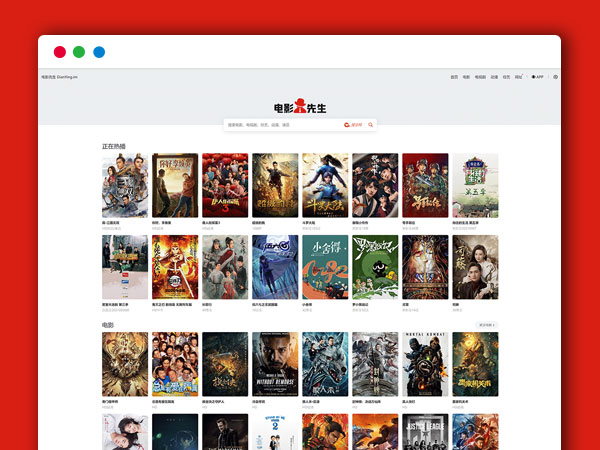Click the red hat logo of 电影先生
This screenshot has height=450, width=600.
(300, 107)
